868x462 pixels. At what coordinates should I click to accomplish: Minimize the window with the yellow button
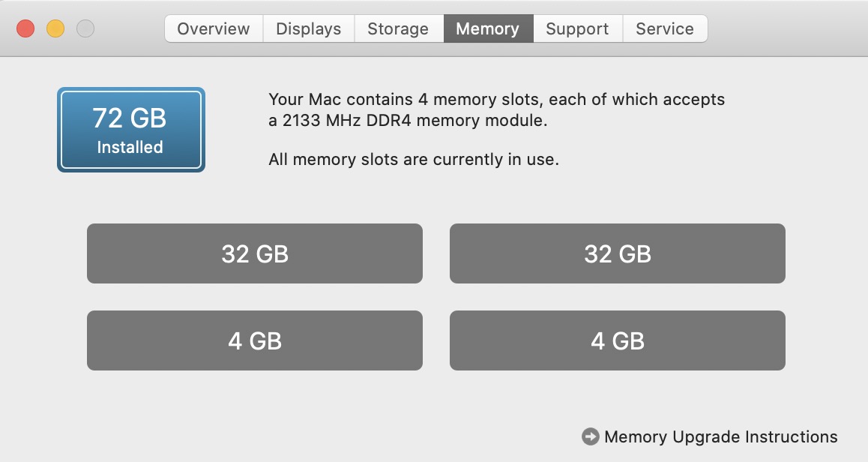coord(55,29)
